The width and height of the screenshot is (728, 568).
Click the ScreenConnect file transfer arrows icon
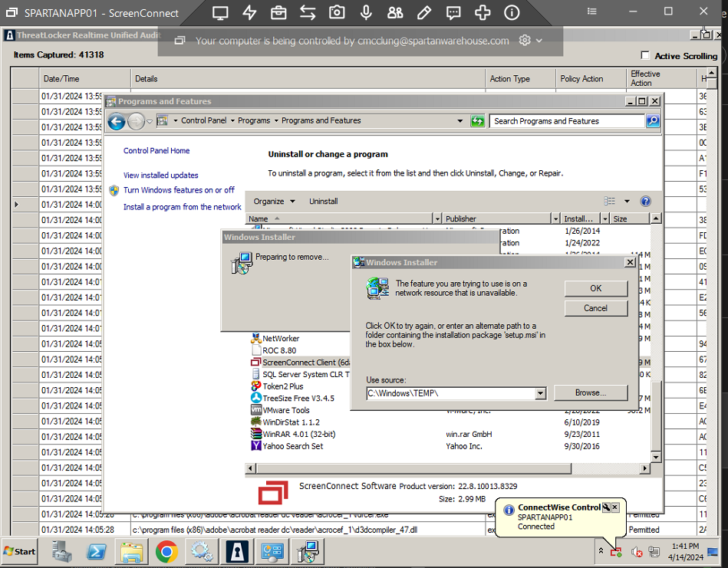click(x=308, y=12)
